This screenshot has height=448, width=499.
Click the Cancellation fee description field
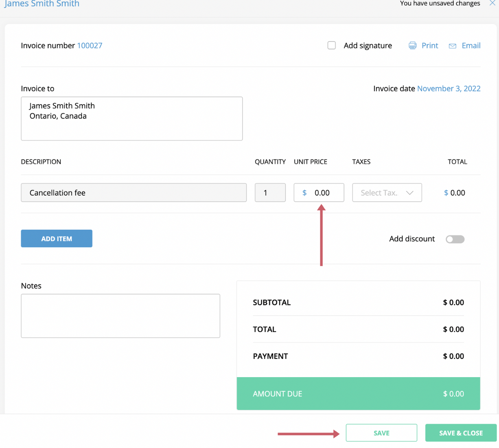tap(134, 193)
